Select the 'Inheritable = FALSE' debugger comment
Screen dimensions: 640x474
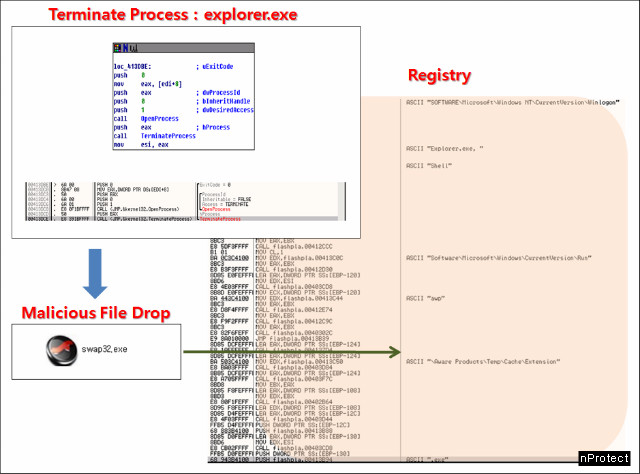(x=226, y=199)
